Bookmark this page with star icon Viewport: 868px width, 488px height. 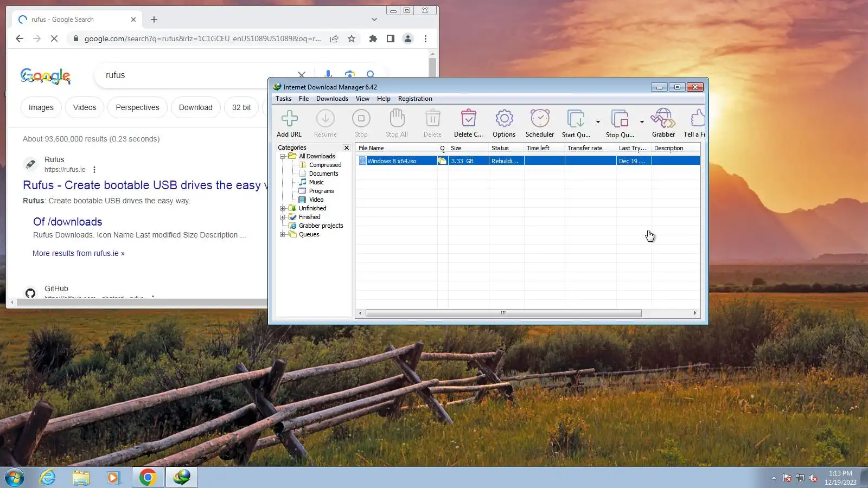(x=352, y=38)
